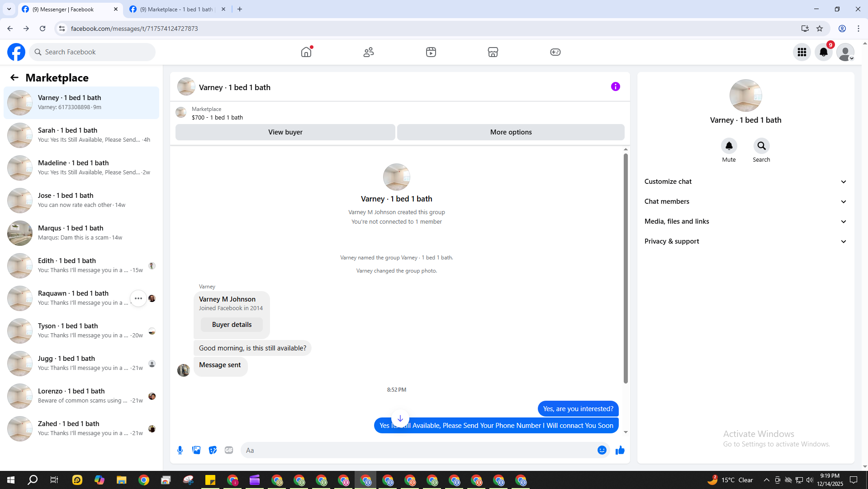This screenshot has width=868, height=489.
Task: Open the account profile avatar menu
Action: tap(845, 52)
